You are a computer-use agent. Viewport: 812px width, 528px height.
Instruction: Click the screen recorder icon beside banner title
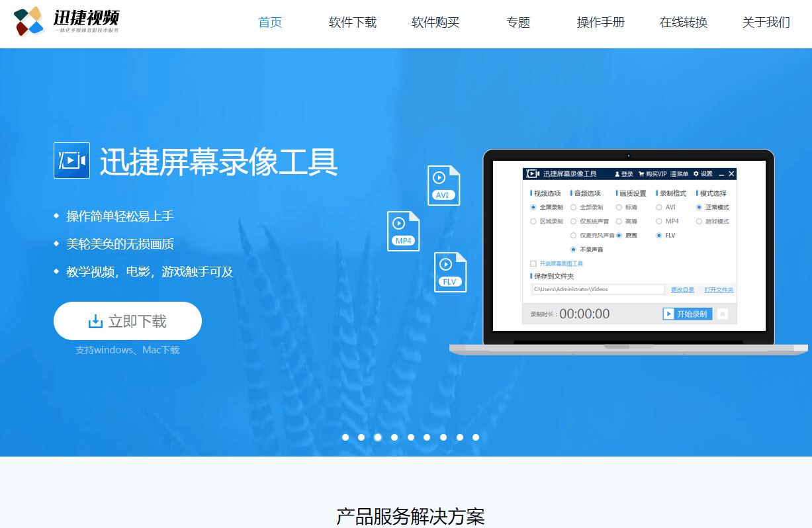coord(71,160)
